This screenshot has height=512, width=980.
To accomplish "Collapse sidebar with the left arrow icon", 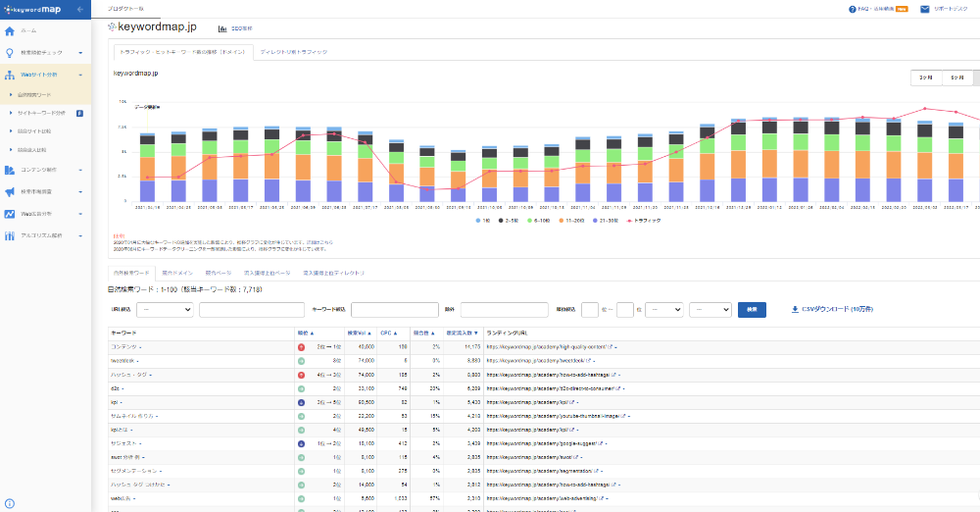I will (79, 9).
